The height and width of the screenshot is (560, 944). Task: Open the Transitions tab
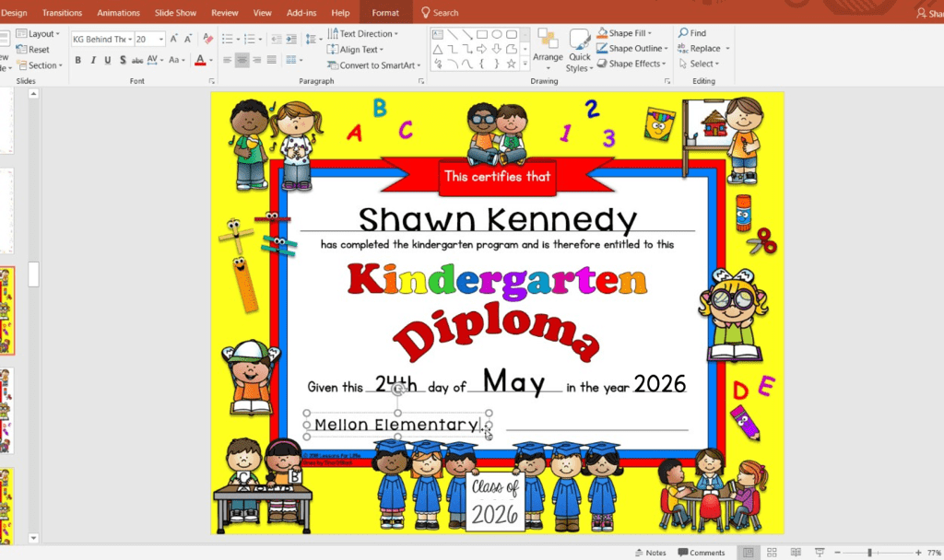point(62,13)
